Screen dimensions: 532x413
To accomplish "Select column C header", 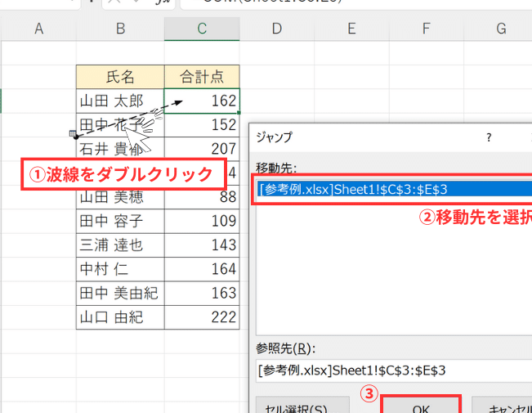I will point(202,29).
